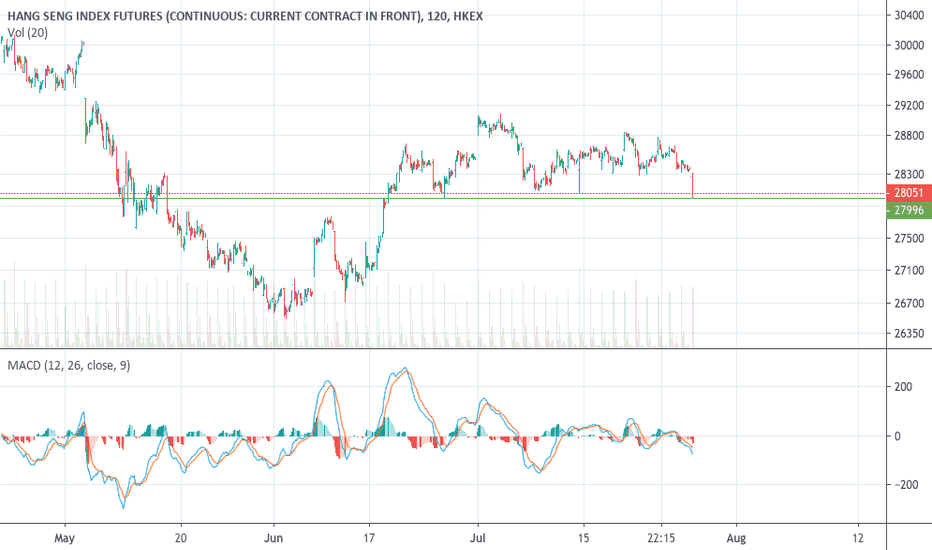Click the red 28051 price tag
Screen dimensions: 932x550
coord(909,193)
